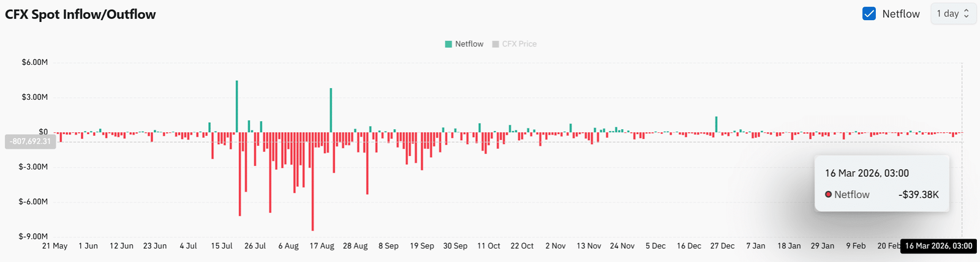Screen dimensions: 980x262
Task: Uncheck the Netflow checkbox at top right
Action: tap(869, 13)
